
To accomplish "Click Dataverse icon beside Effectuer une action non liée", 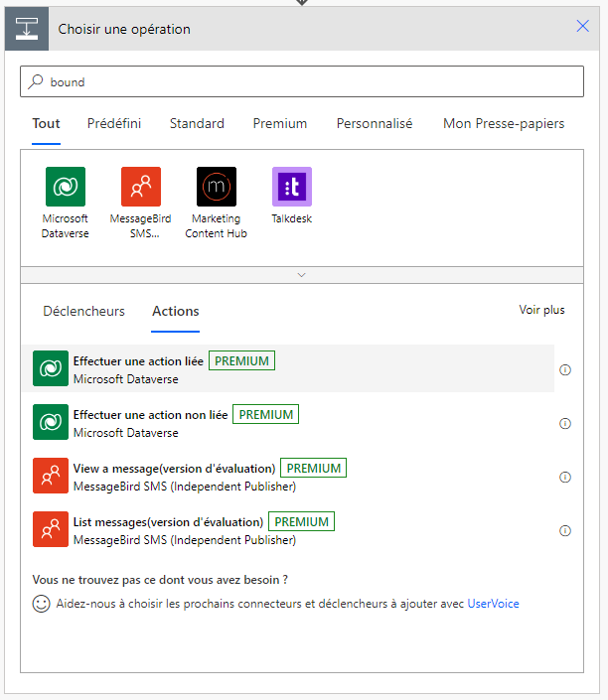I will (x=51, y=422).
